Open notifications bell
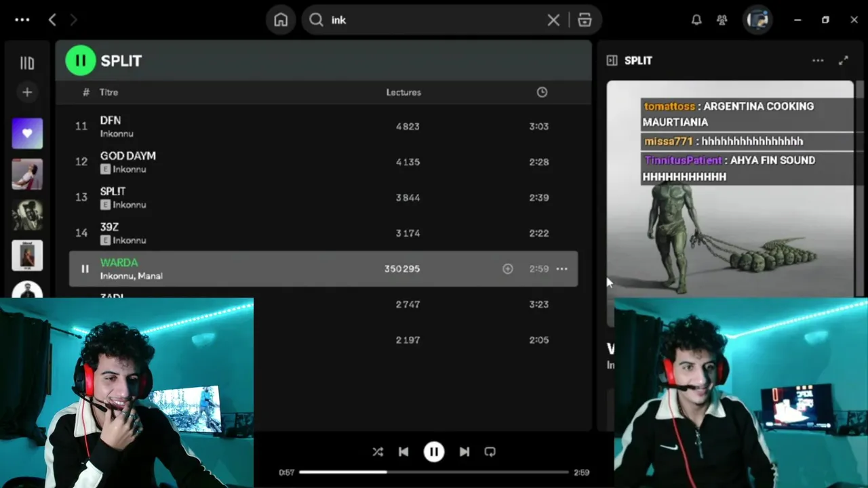The height and width of the screenshot is (488, 868). pyautogui.click(x=696, y=20)
